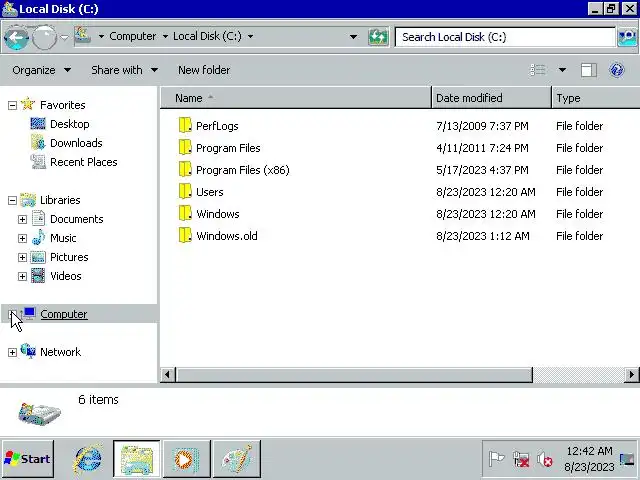
Task: Expand the Pictures library
Action: pyautogui.click(x=22, y=258)
